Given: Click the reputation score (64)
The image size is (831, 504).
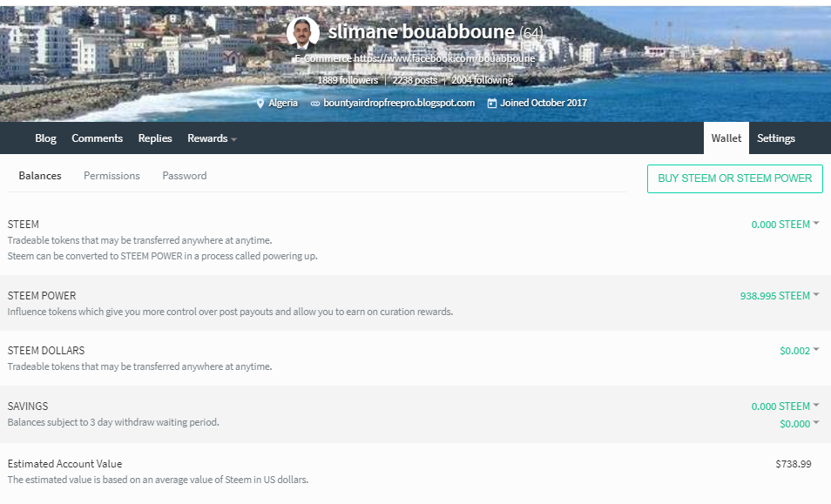Looking at the screenshot, I should point(531,32).
